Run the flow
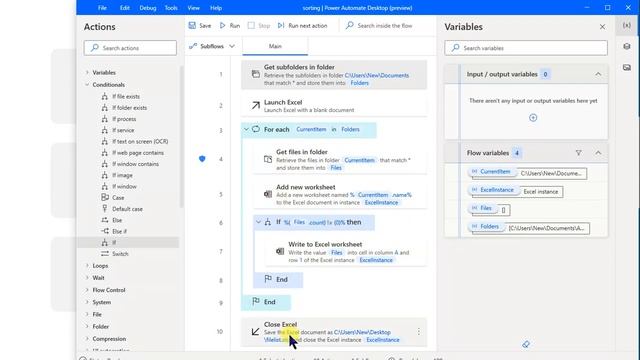The height and width of the screenshot is (360, 640). click(230, 25)
